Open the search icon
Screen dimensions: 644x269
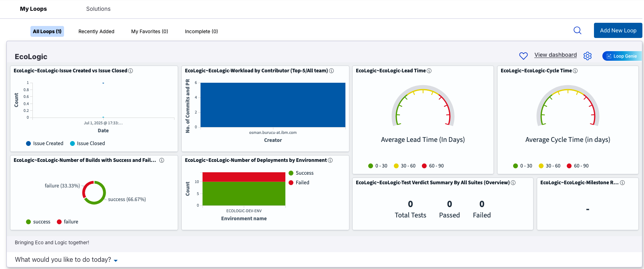[x=577, y=30]
